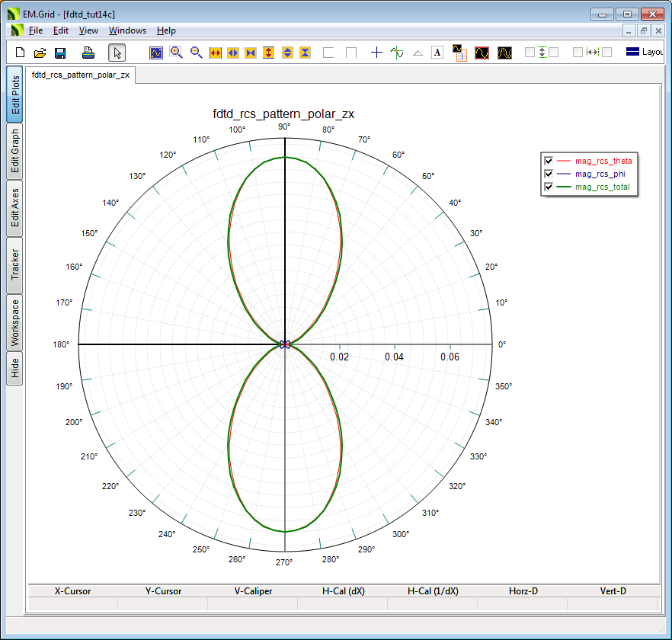Select the fdtd_rcs_pattern_polar_zx tab
The width and height of the screenshot is (672, 640).
point(81,75)
